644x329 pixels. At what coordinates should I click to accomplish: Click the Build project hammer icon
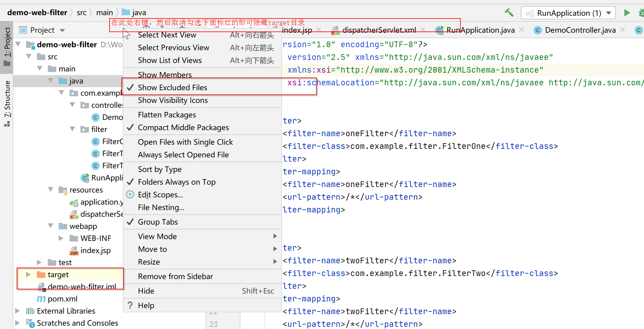click(509, 13)
